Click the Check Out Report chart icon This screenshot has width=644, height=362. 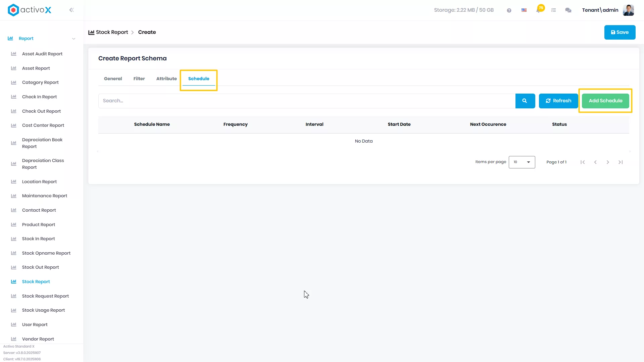point(14,111)
